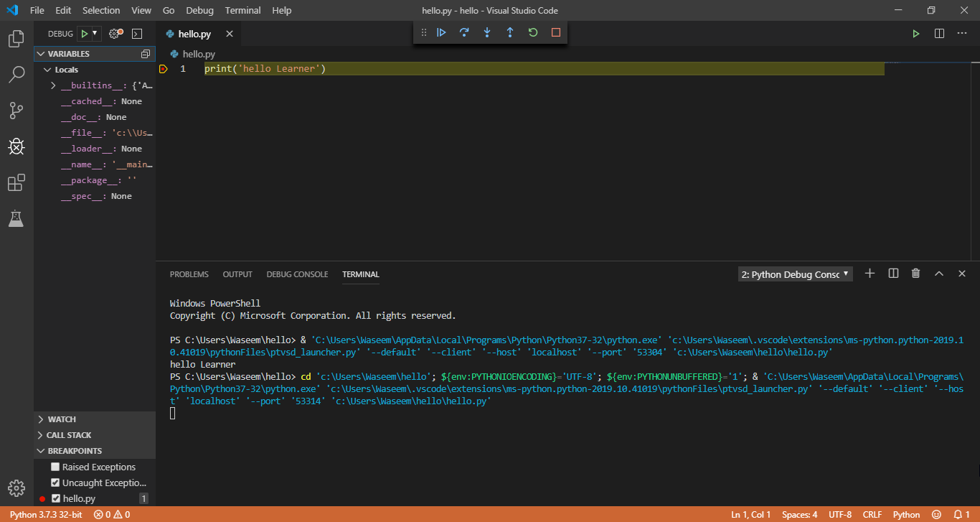Viewport: 980px width, 522px height.
Task: Open the Terminal menu
Action: [242, 10]
